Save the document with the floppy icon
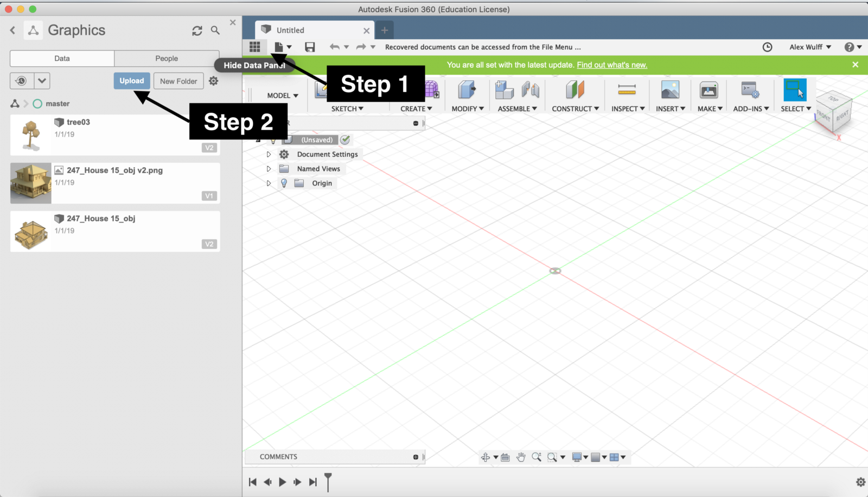 click(310, 47)
